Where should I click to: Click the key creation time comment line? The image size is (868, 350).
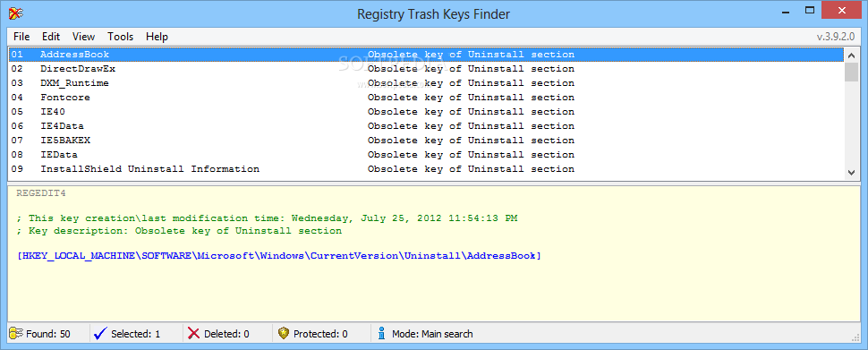pyautogui.click(x=267, y=218)
